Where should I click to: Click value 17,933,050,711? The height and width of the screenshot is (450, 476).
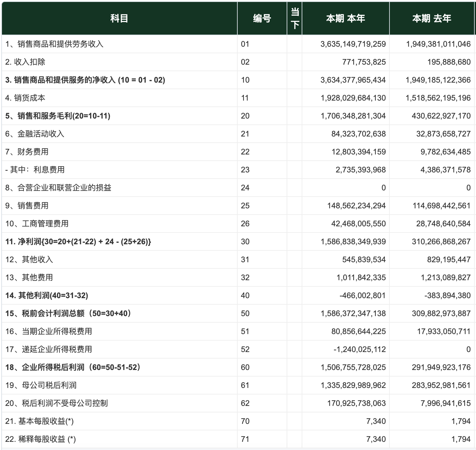(x=444, y=331)
